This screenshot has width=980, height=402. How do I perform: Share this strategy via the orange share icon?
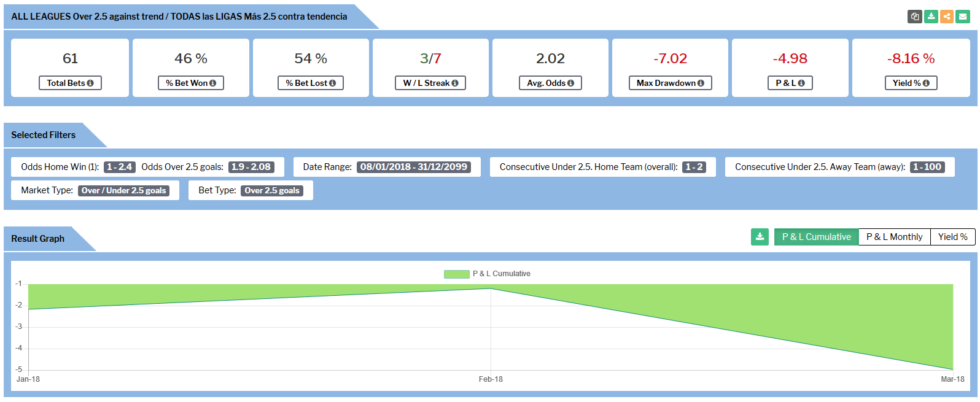pos(947,17)
